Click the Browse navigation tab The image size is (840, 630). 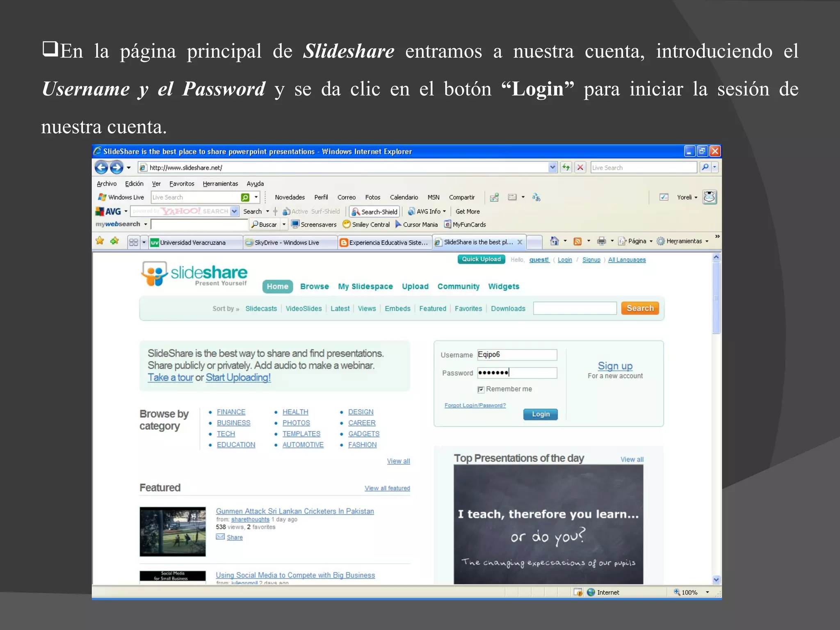click(x=315, y=286)
